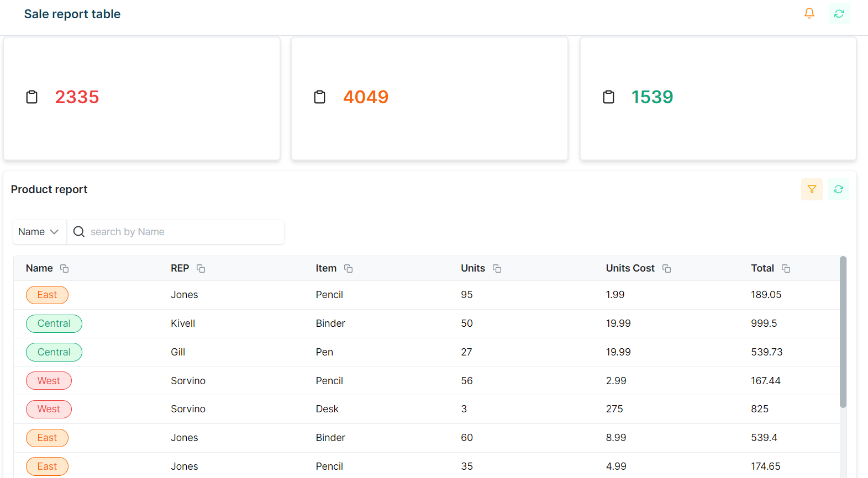Click the Central tag in Gill row
Image resolution: width=868 pixels, height=478 pixels.
pos(54,352)
